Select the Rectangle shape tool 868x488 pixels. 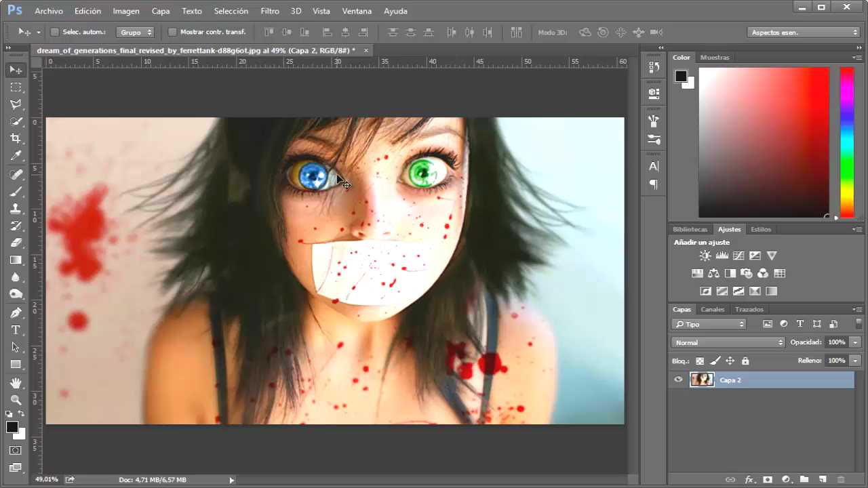click(x=16, y=364)
